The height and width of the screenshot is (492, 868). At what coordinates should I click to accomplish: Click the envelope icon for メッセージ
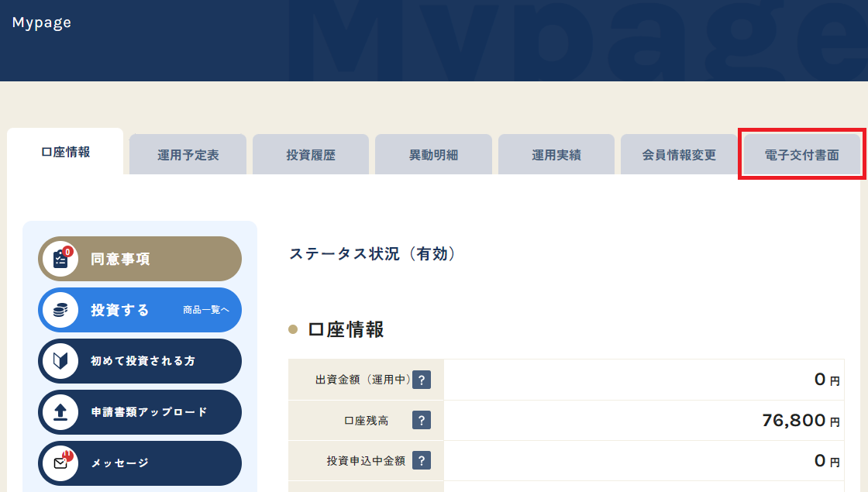(60, 463)
